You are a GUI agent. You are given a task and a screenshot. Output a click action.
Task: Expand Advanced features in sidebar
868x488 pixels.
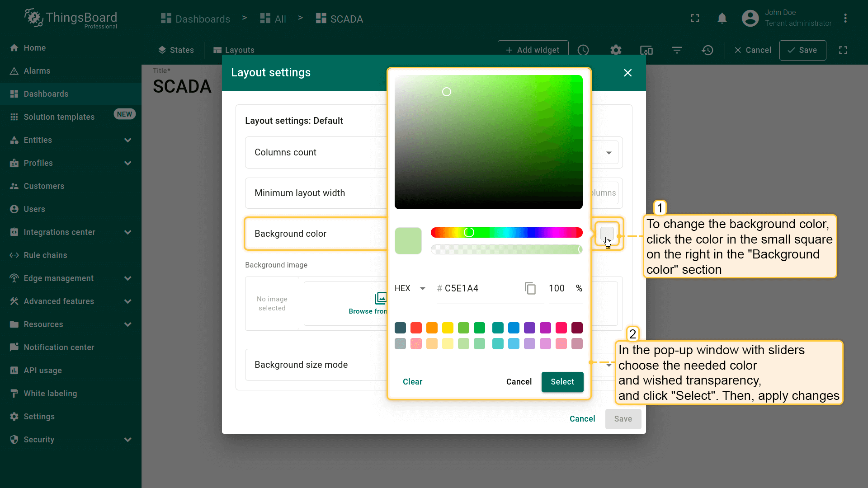click(x=128, y=301)
